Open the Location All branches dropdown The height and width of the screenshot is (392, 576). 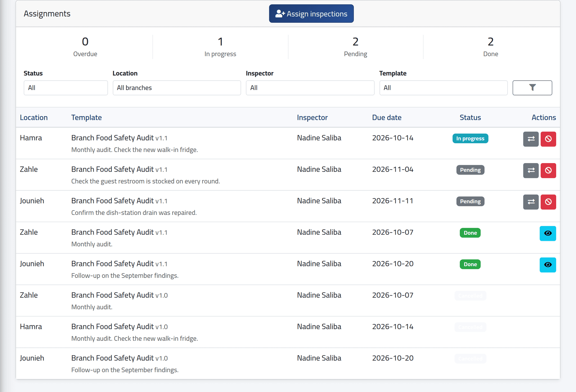coord(177,88)
